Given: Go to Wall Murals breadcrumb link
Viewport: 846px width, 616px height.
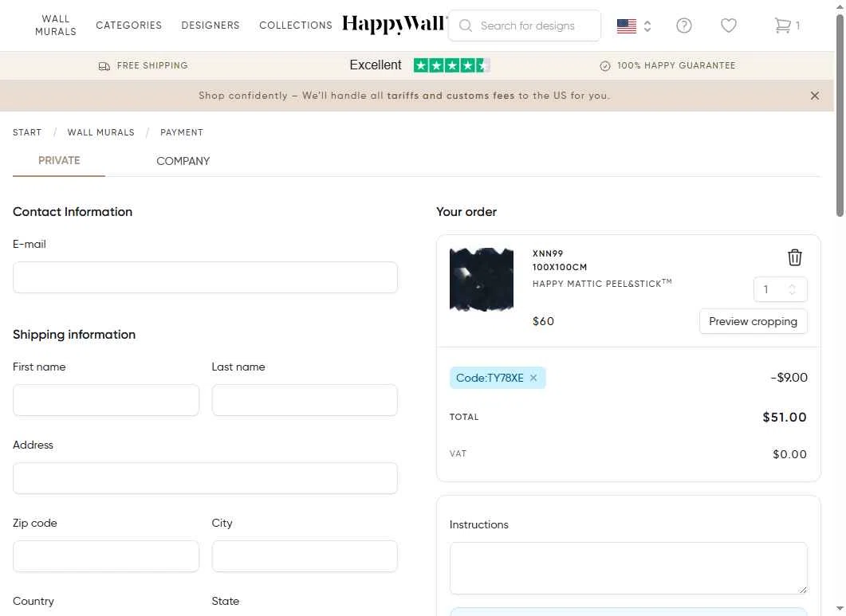Looking at the screenshot, I should tap(101, 133).
